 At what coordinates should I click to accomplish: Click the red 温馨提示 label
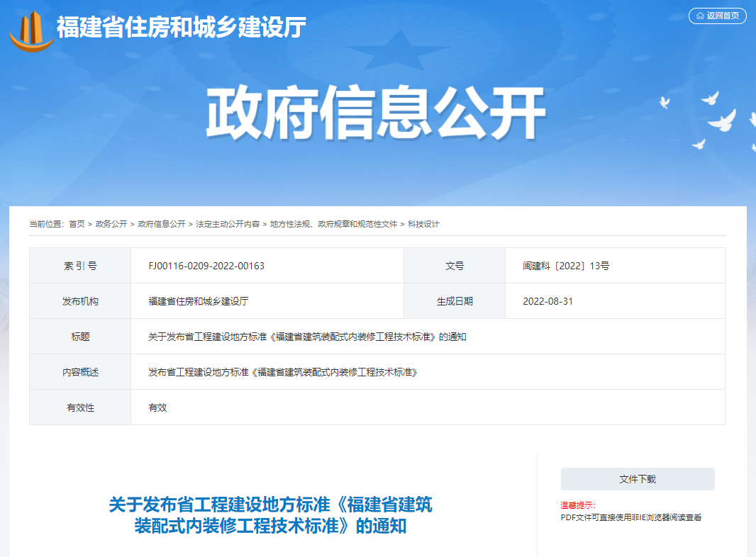[577, 505]
